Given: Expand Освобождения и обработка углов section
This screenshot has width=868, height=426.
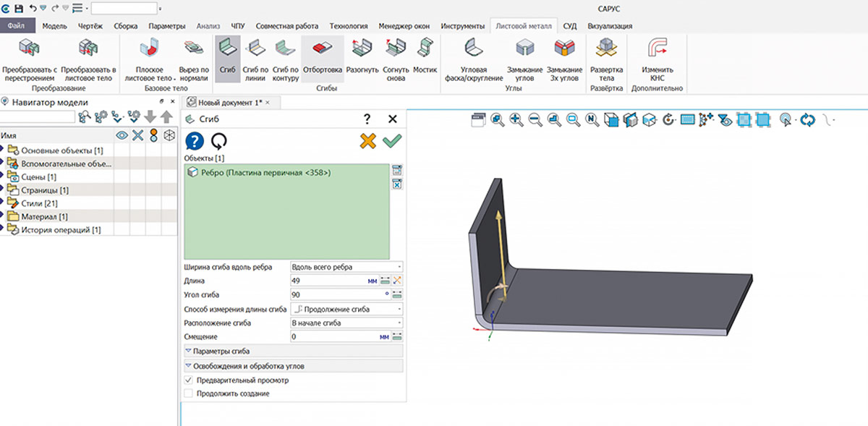Looking at the screenshot, I should [294, 366].
